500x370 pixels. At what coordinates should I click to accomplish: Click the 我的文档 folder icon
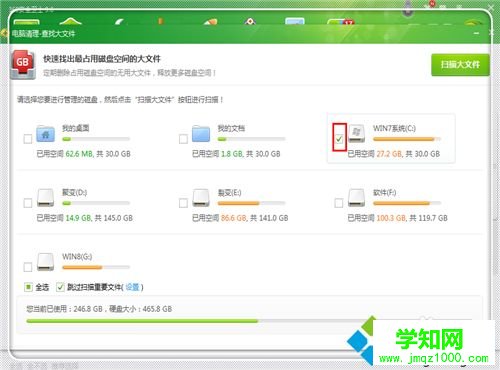[x=201, y=134]
